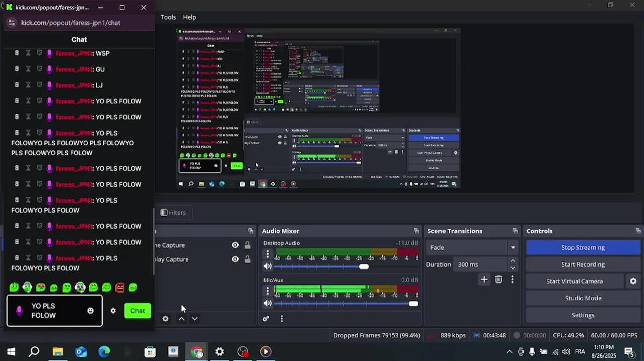Open notification center in system tray
This screenshot has width=644, height=361.
pos(629,352)
